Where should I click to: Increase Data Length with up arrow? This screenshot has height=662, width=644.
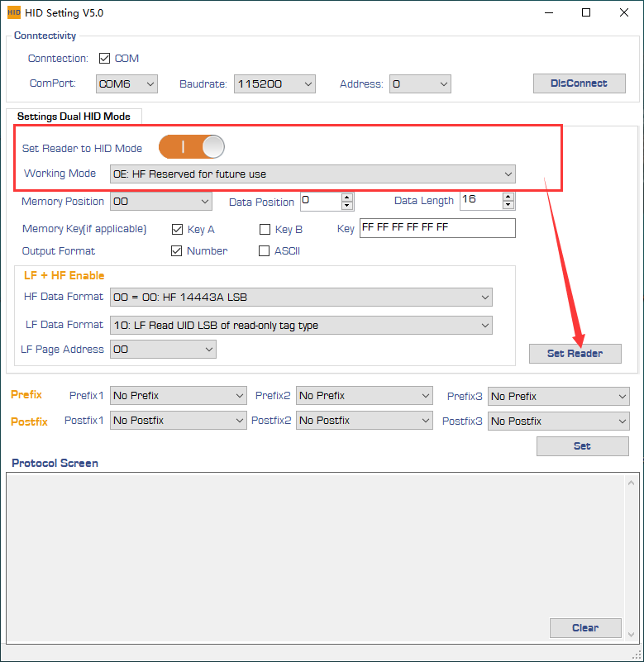(x=508, y=197)
